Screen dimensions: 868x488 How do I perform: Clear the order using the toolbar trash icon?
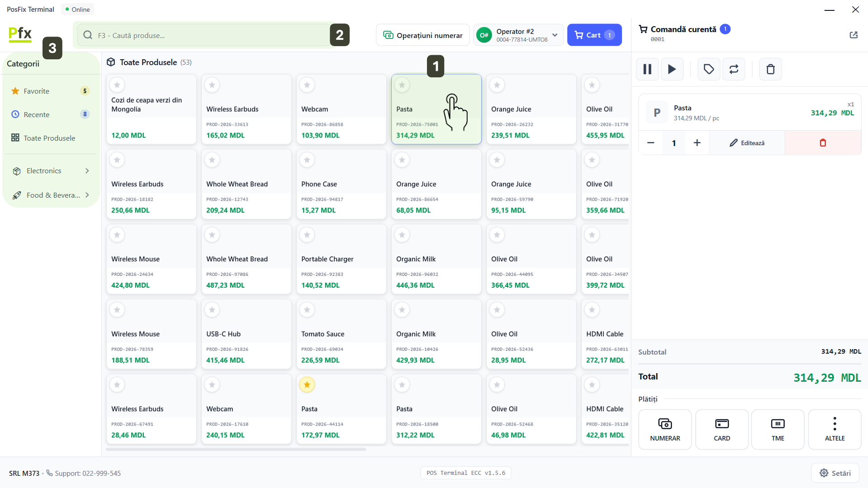pos(770,69)
